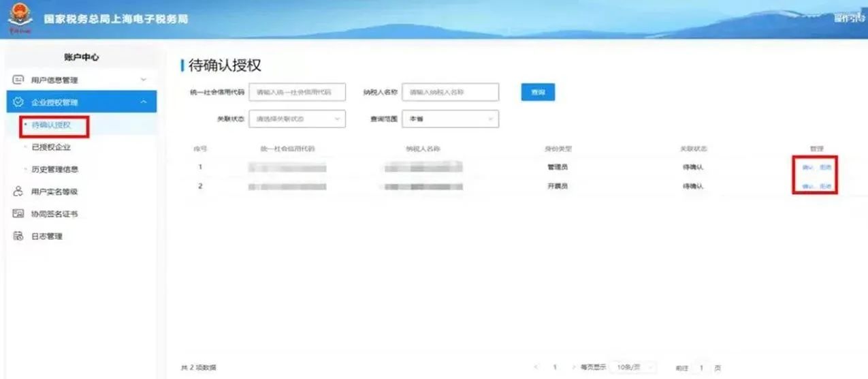Click the tax bureau emblem logo
Image resolution: width=868 pixels, height=379 pixels.
tap(20, 19)
